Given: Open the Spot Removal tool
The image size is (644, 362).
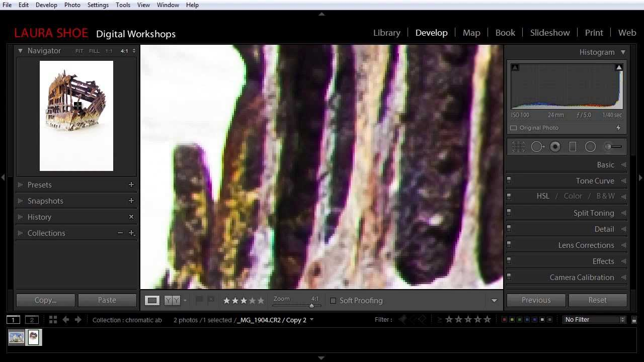Looking at the screenshot, I should point(537,146).
